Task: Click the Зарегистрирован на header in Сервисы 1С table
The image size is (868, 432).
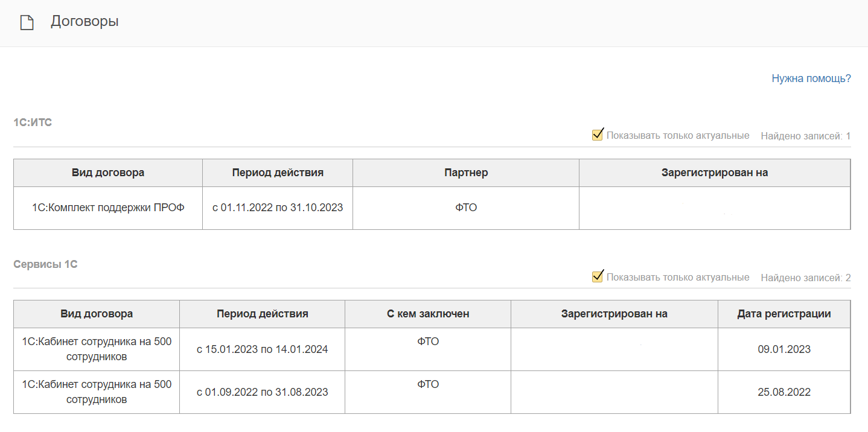Action: [614, 314]
